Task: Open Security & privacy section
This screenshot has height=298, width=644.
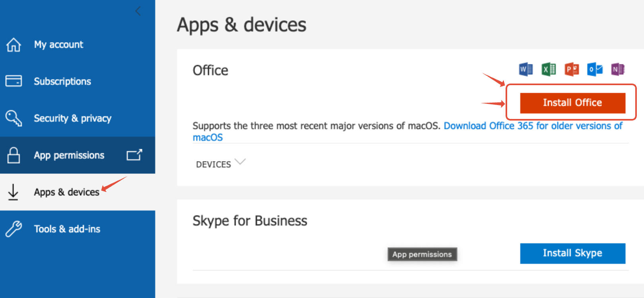Action: 78,118
